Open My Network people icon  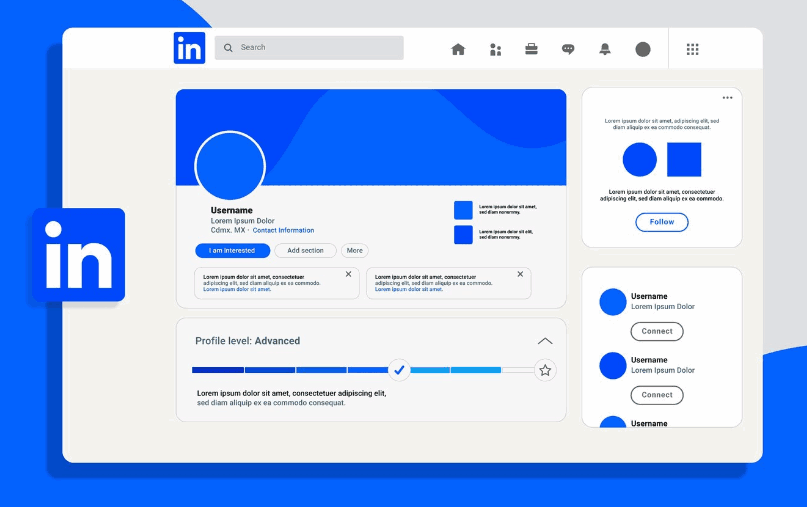click(495, 49)
